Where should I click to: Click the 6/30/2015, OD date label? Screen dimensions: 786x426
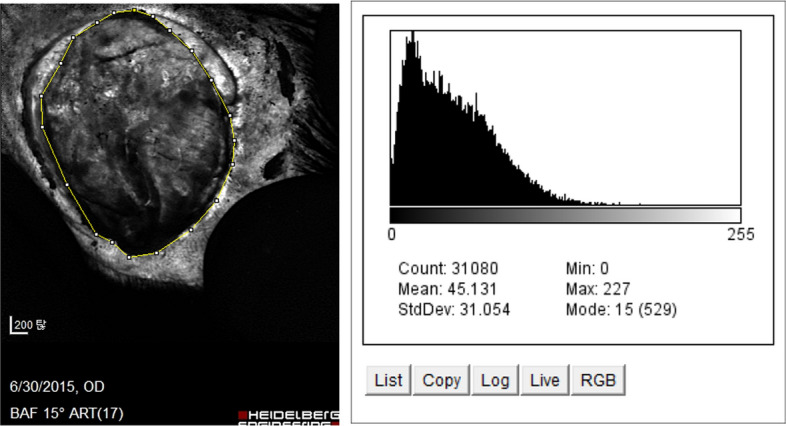click(57, 387)
